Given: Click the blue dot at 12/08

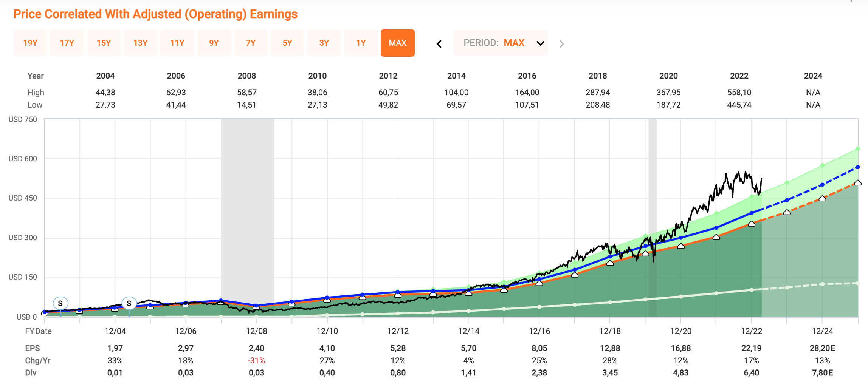Looking at the screenshot, I should pos(256,306).
